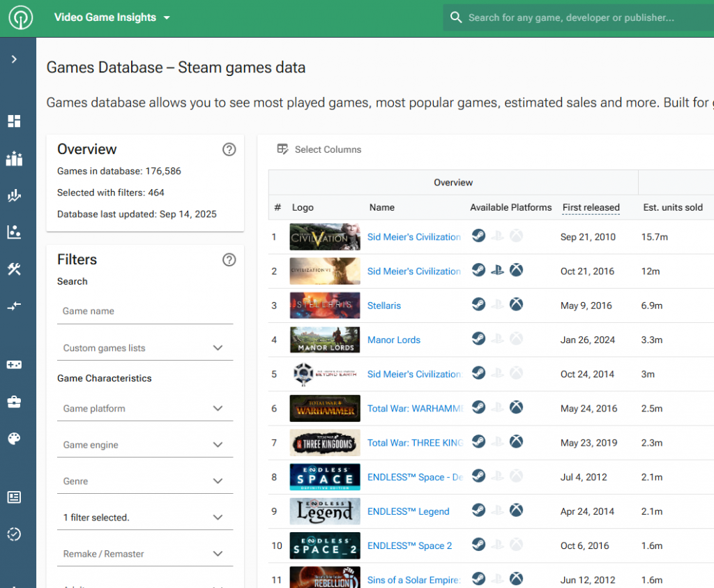Viewport: 714px width, 588px height.
Task: Click the Filters help question icon
Action: (229, 259)
